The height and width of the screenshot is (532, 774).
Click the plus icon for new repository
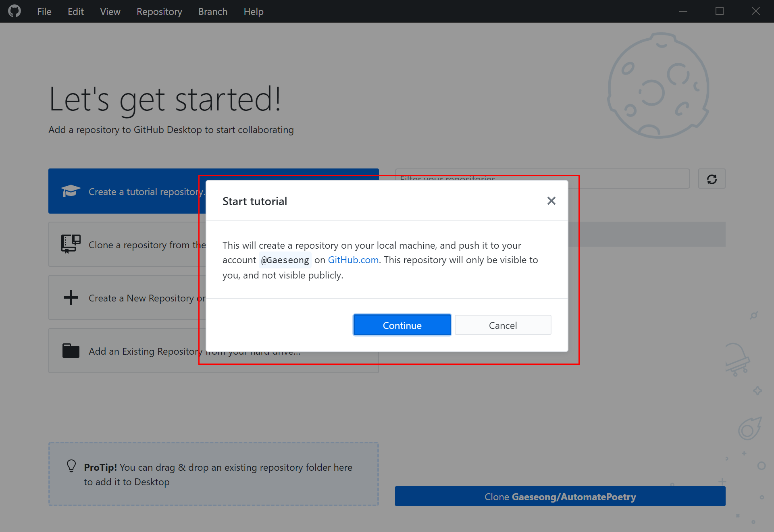coord(71,297)
